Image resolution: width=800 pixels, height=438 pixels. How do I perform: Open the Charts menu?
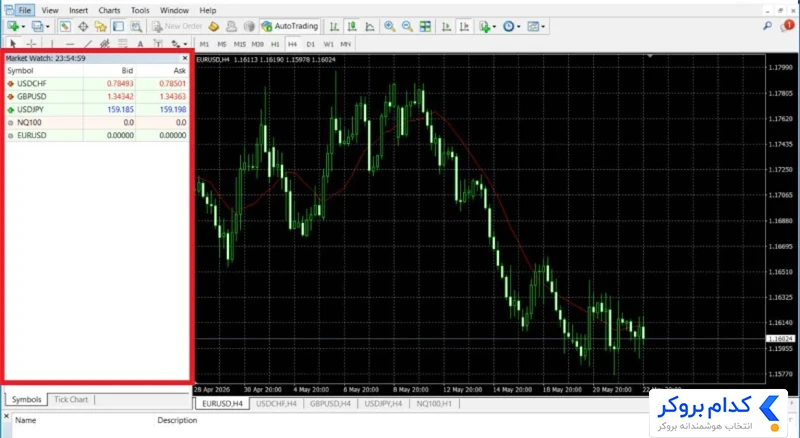tap(109, 10)
